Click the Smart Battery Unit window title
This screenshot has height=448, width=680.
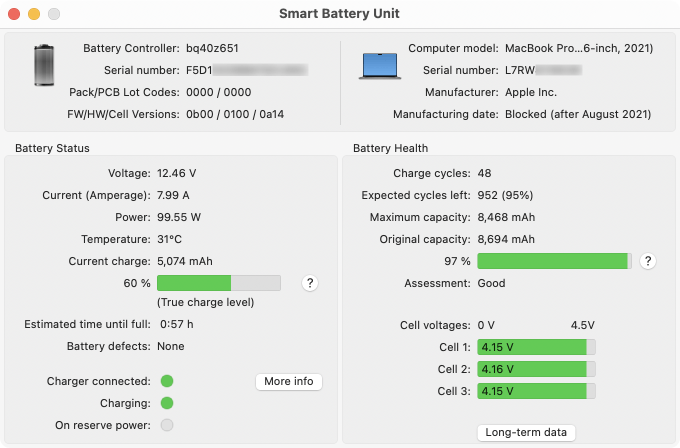339,13
